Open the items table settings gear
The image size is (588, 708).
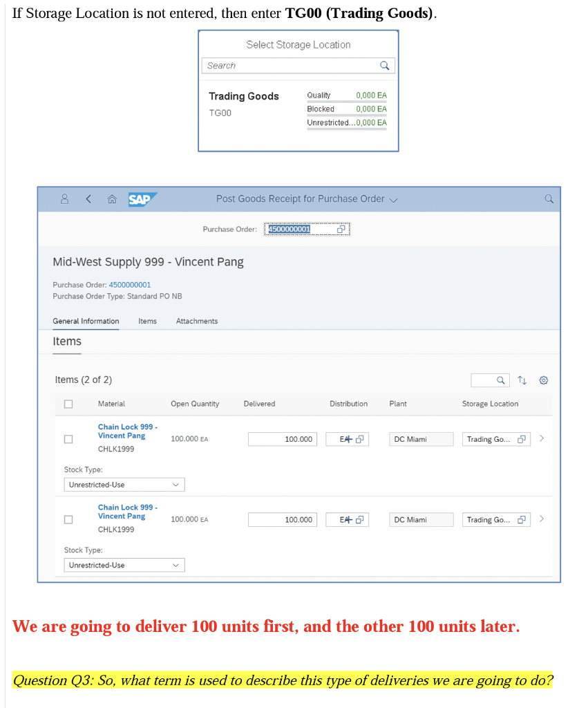[544, 380]
